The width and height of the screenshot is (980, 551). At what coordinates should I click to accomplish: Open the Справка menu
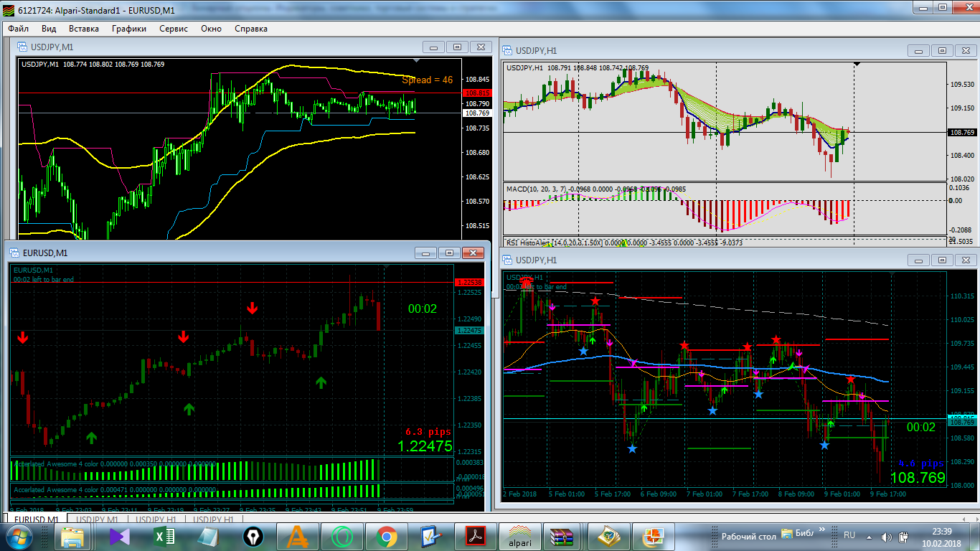point(251,29)
